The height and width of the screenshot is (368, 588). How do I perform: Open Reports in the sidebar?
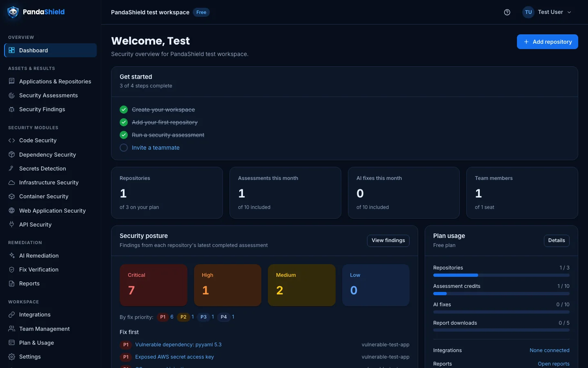click(x=51, y=283)
